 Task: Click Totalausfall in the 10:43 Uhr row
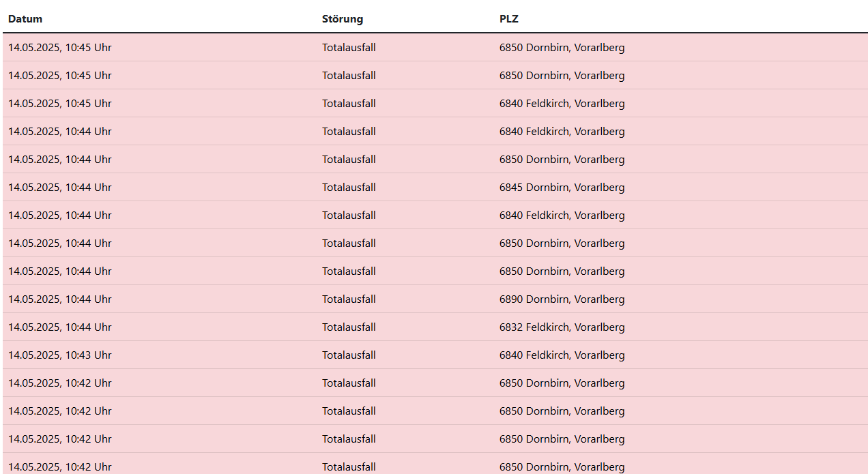click(x=349, y=355)
